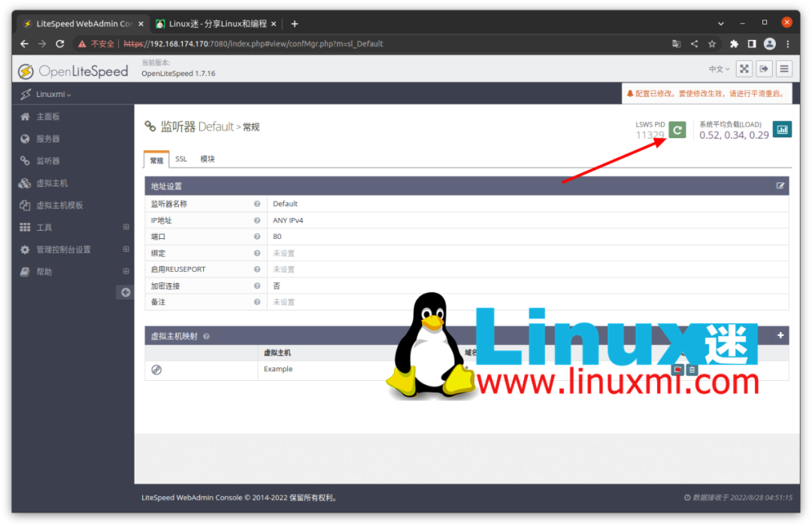The height and width of the screenshot is (526, 812).
Task: Click the 不安全 security warning in the address bar
Action: pos(96,44)
